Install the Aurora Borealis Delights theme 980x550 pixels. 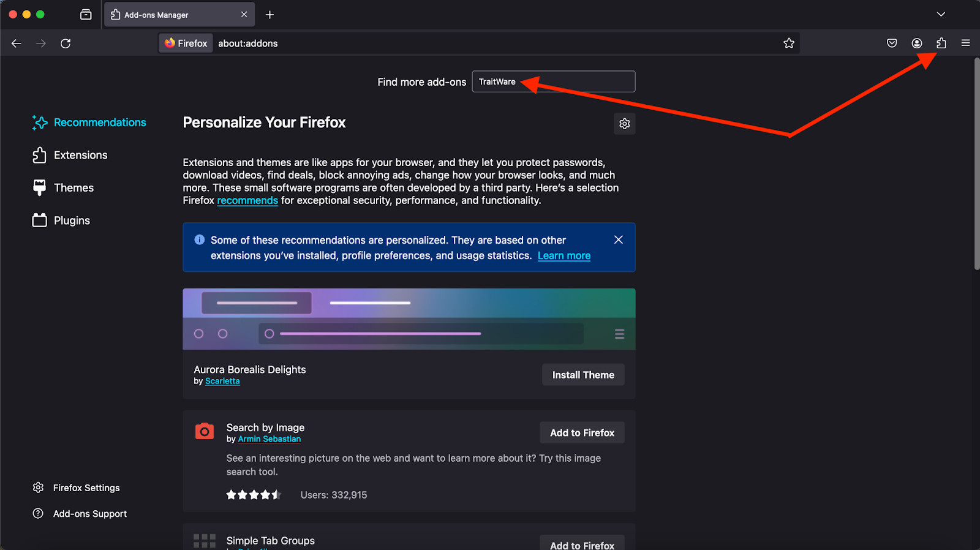[x=583, y=375]
